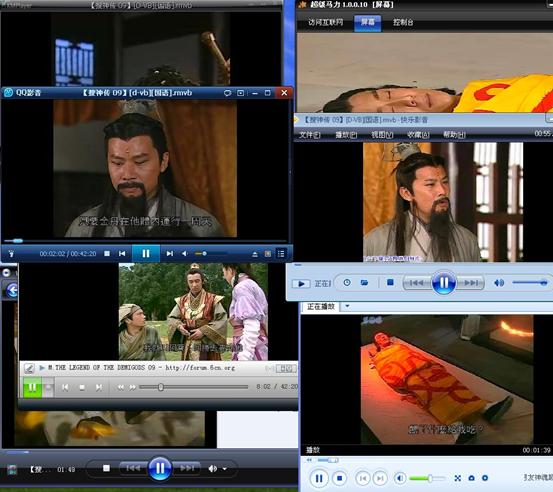Screen dimensions: 553x492
Task: Skip to next file in QQ影音
Action: tap(170, 254)
